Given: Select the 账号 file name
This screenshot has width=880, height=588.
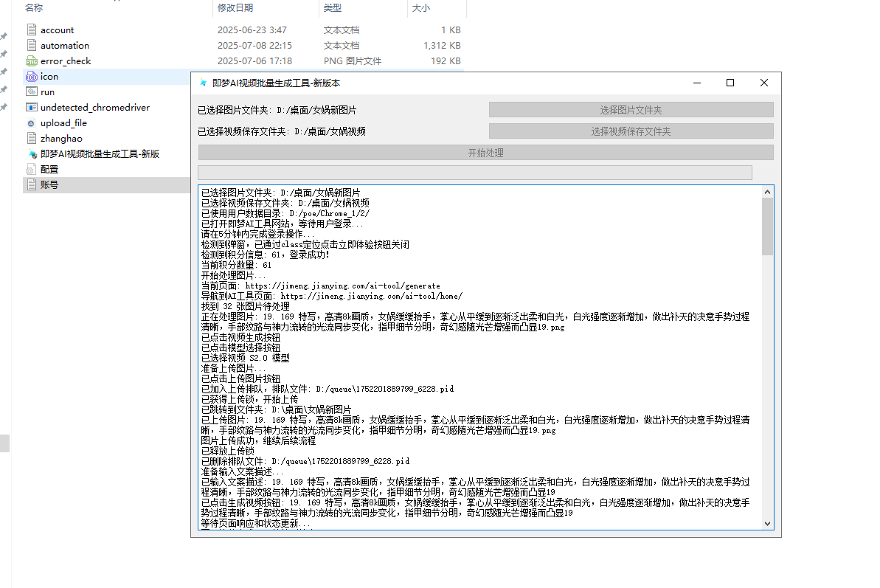Looking at the screenshot, I should point(49,184).
